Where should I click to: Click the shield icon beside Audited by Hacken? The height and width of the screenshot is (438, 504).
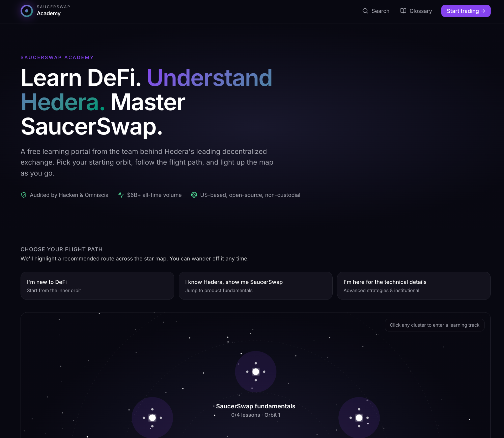24,195
